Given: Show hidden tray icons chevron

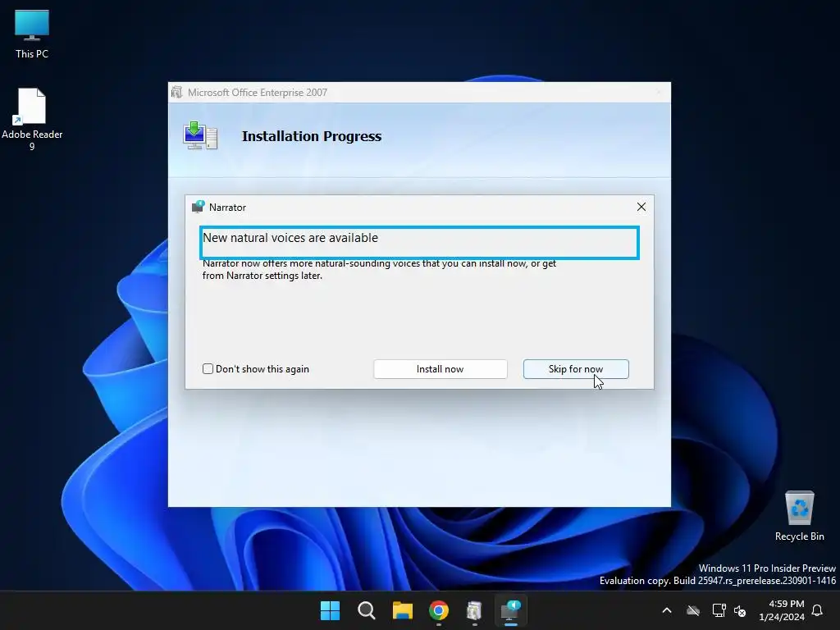Looking at the screenshot, I should (667, 610).
